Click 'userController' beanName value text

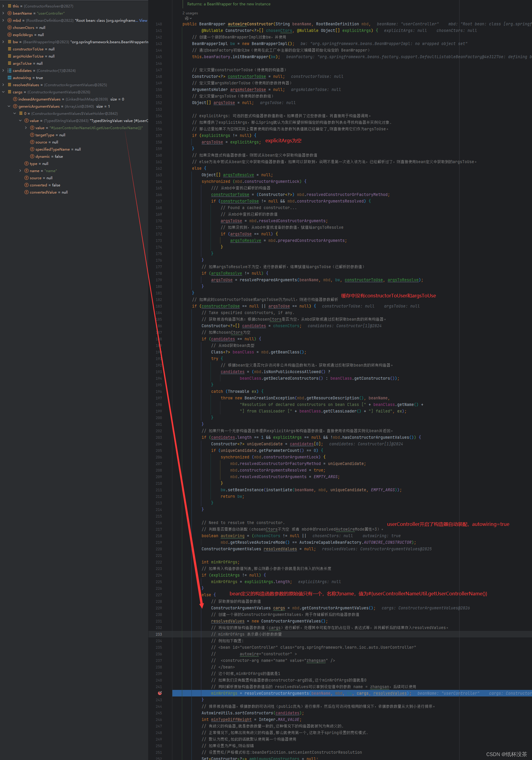click(51, 13)
